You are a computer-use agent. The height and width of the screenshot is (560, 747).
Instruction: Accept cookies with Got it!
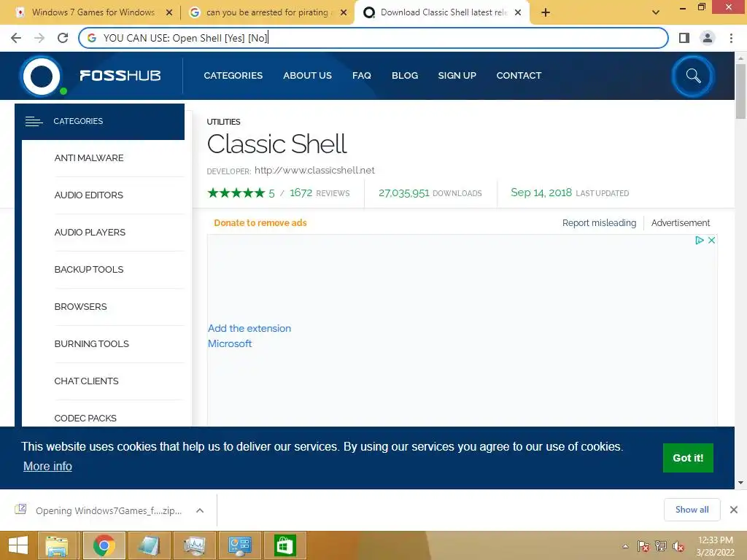pyautogui.click(x=688, y=458)
